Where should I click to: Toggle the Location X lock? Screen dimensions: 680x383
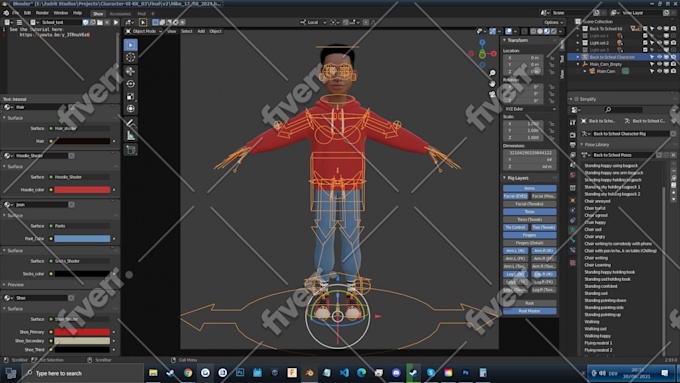coord(552,58)
